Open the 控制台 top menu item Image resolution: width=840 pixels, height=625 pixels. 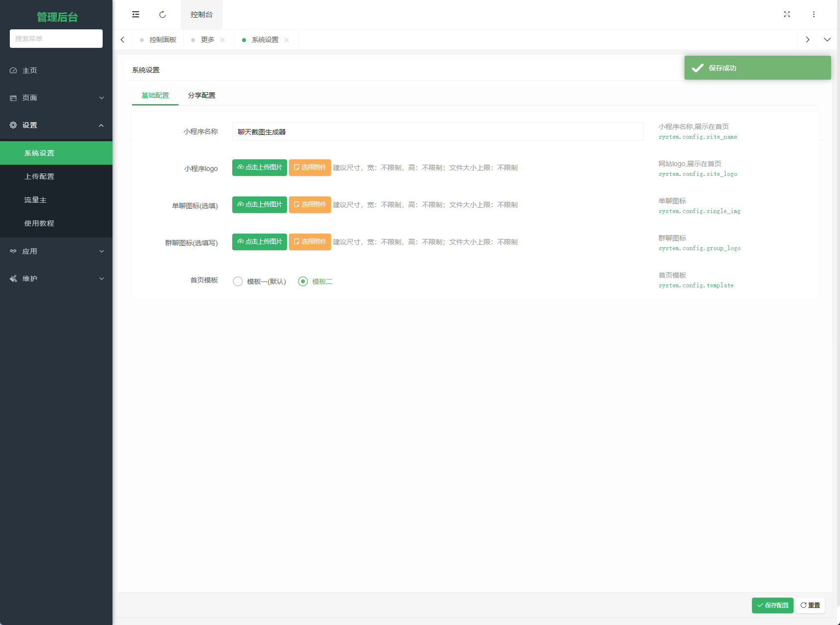click(x=201, y=15)
